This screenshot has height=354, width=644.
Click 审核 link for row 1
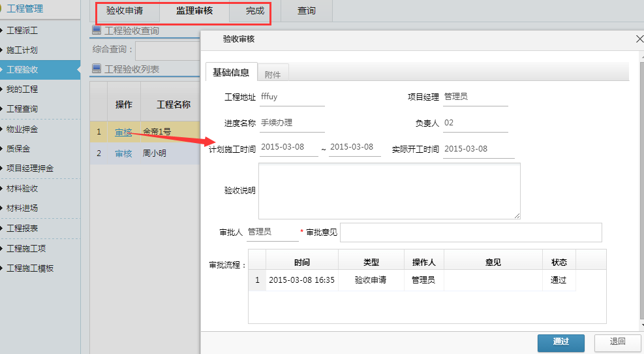coord(123,132)
